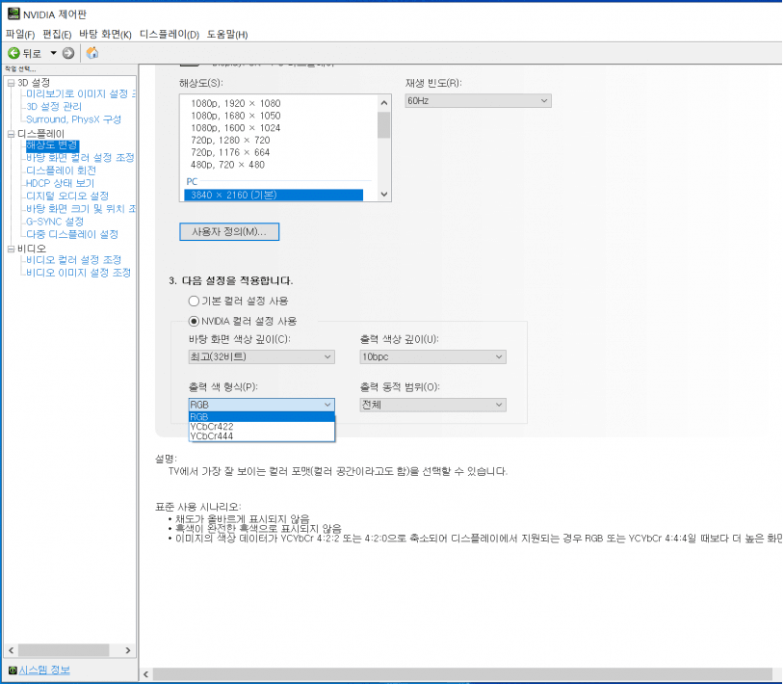Click the Forward arrow icon in toolbar
784x684 pixels.
pyautogui.click(x=68, y=53)
